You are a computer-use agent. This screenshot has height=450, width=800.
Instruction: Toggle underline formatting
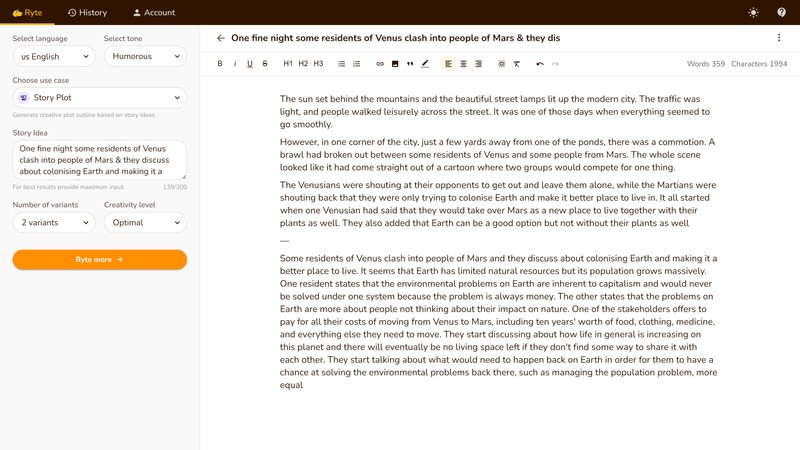[250, 64]
